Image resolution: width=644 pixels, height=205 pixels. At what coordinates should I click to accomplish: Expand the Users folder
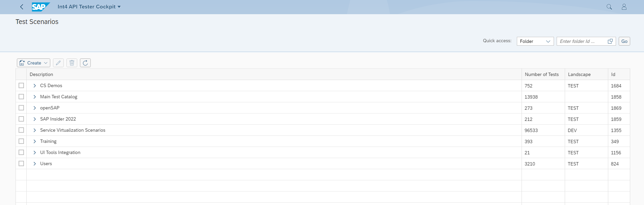(35, 164)
